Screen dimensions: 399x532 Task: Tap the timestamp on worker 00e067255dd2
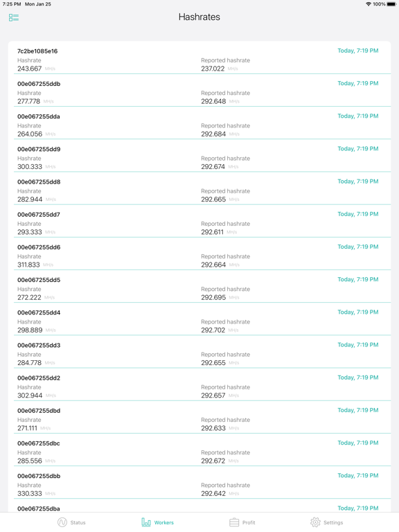point(357,378)
